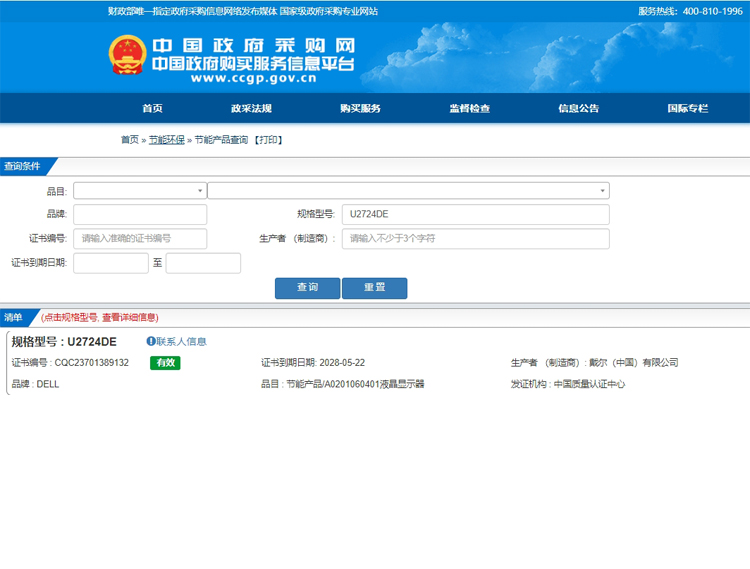
Task: Click the service hotline 400-810-1996 text
Action: [x=712, y=11]
